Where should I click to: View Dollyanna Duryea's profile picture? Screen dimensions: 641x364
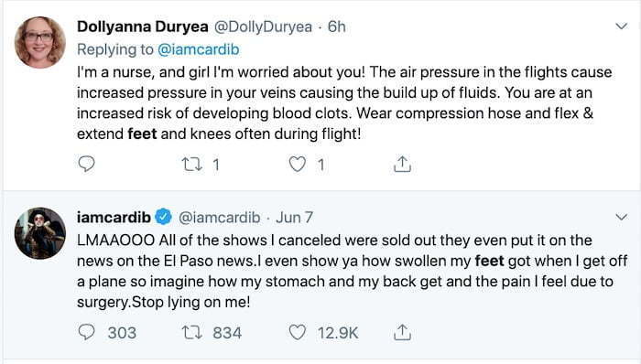(39, 42)
